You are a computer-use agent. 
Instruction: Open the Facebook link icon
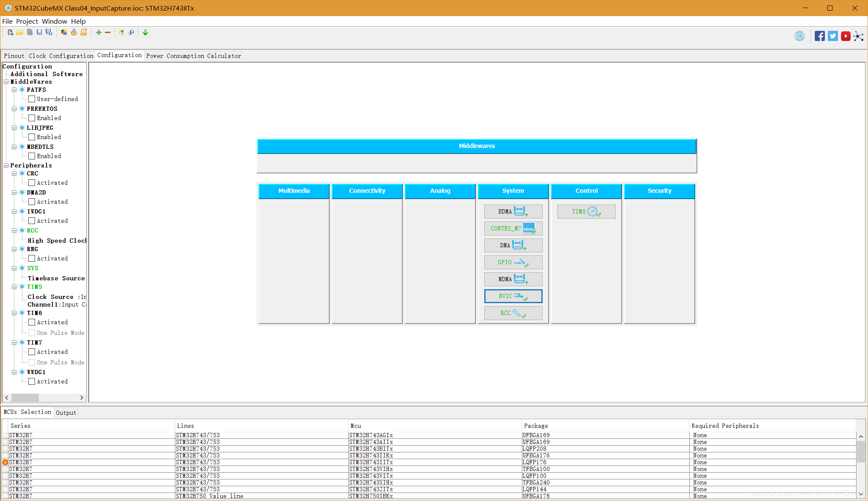pos(820,36)
